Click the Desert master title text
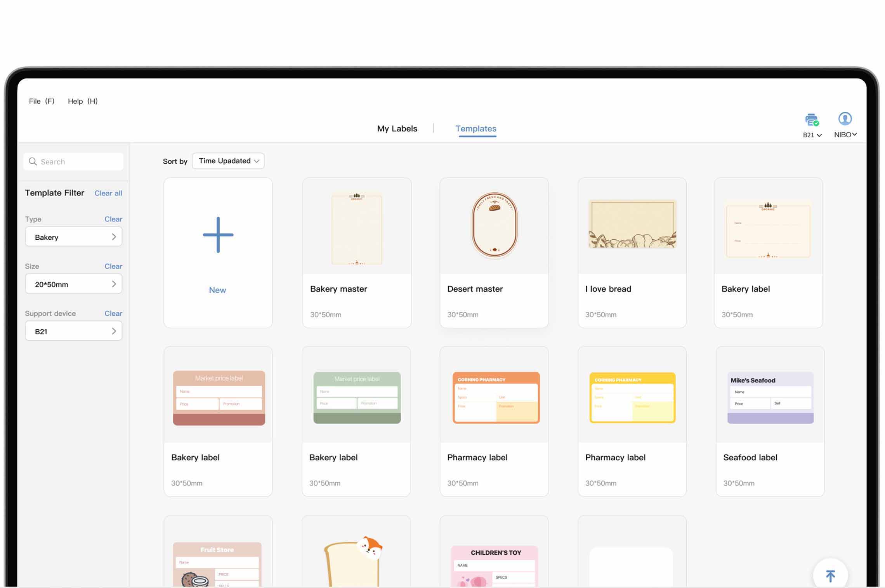 475,289
